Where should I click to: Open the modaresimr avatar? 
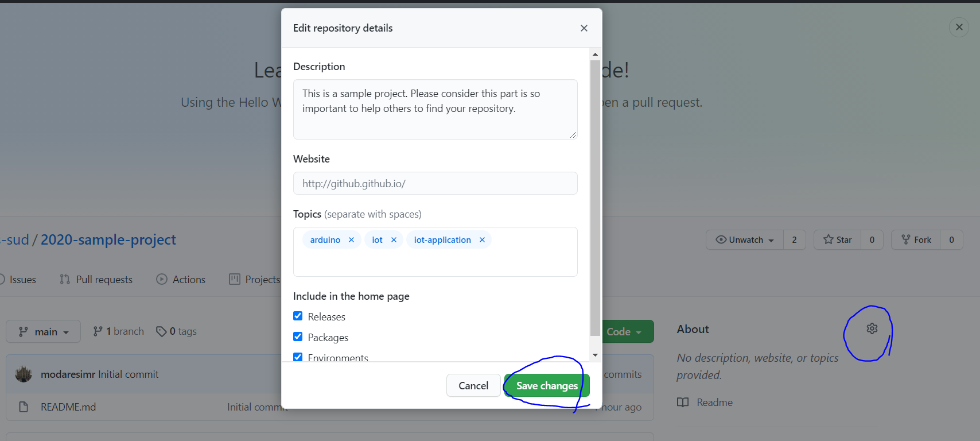point(24,374)
